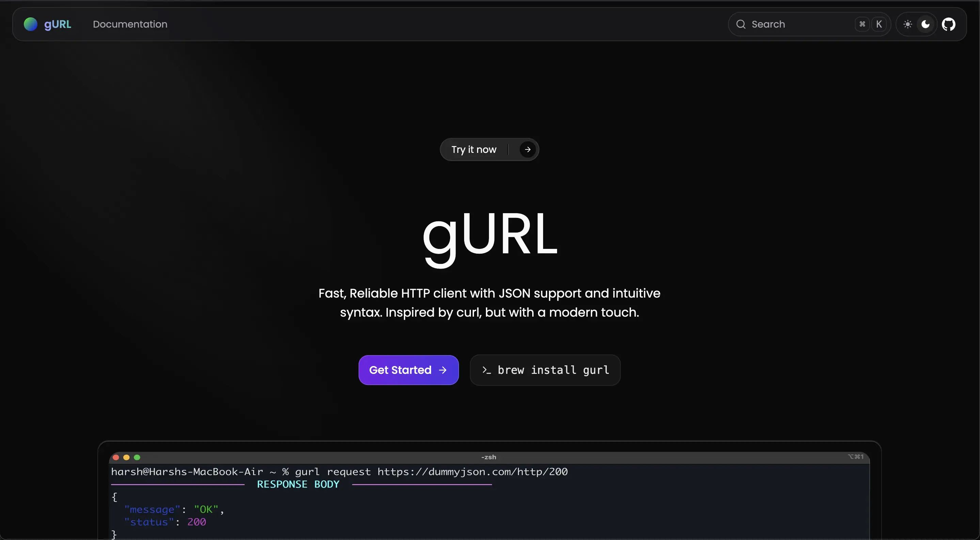Viewport: 980px width, 540px height.
Task: Enable light mode with the sun icon
Action: (x=908, y=24)
